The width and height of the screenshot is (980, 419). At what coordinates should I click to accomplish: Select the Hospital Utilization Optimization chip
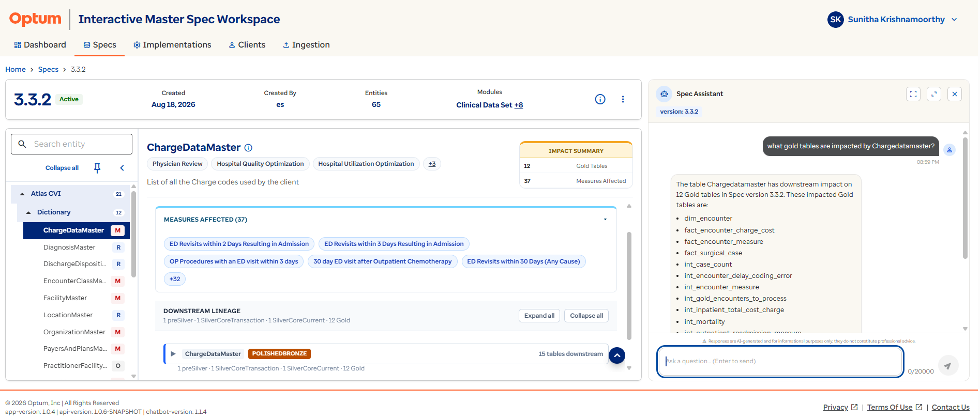[366, 164]
